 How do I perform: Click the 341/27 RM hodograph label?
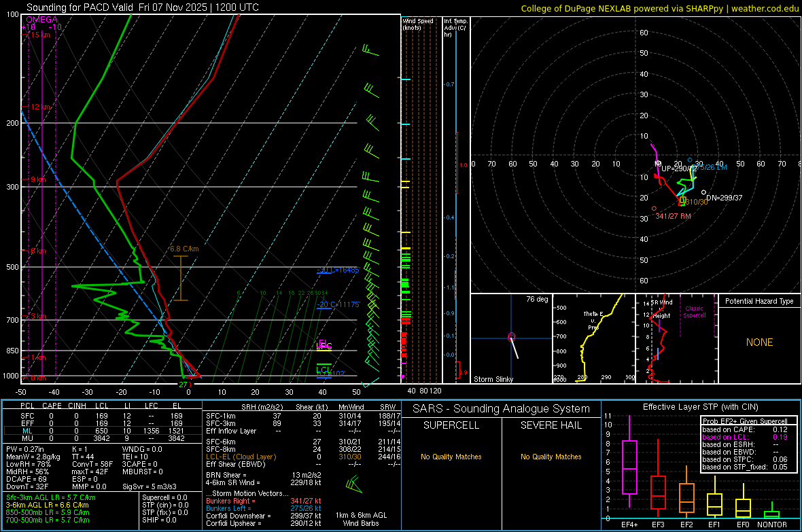point(673,216)
